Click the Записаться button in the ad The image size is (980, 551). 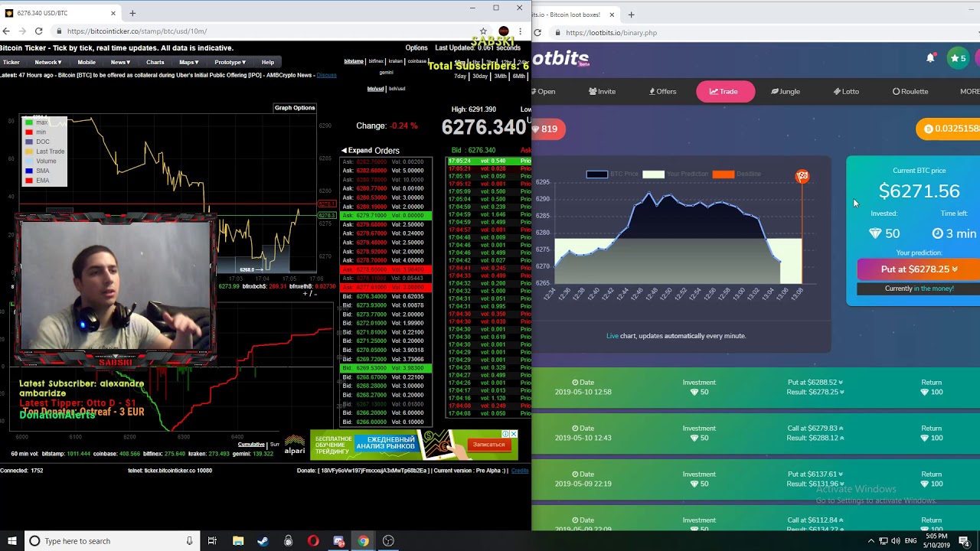488,445
